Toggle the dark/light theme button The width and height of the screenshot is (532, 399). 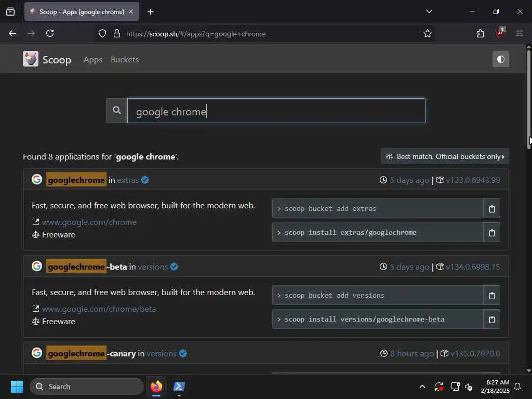[500, 59]
